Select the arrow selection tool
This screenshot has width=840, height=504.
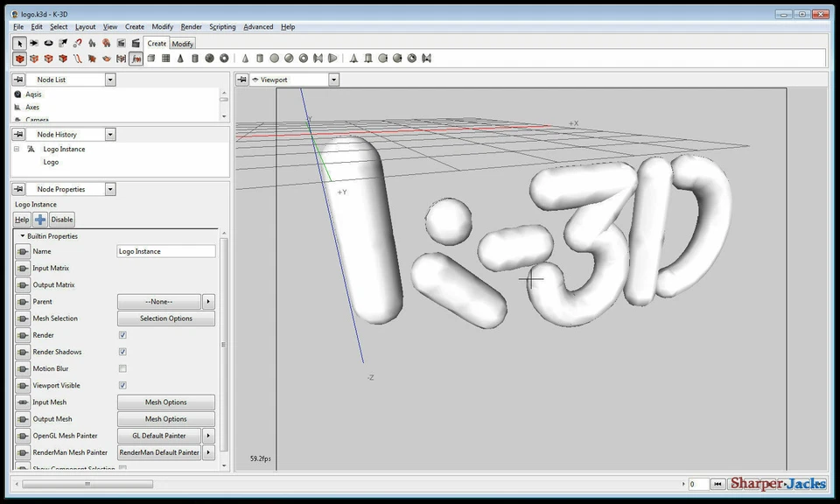click(21, 43)
